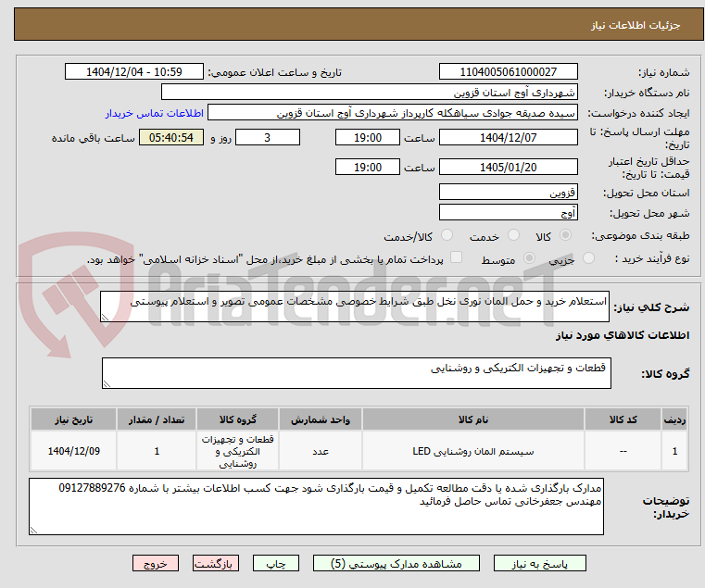Toggle the اسناد خزانه اسلامی payment checkbox
This screenshot has width=705, height=588.
coord(456,257)
